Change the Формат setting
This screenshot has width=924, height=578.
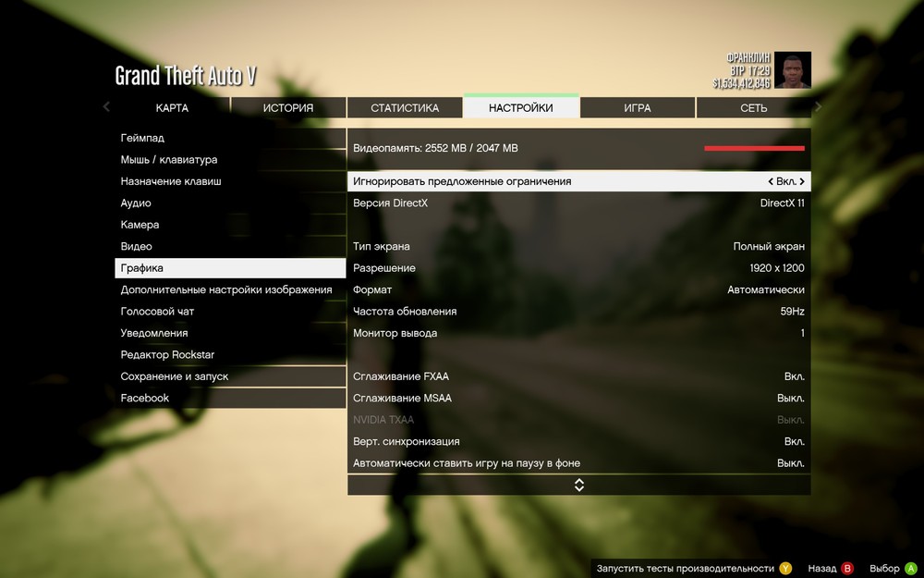(579, 289)
